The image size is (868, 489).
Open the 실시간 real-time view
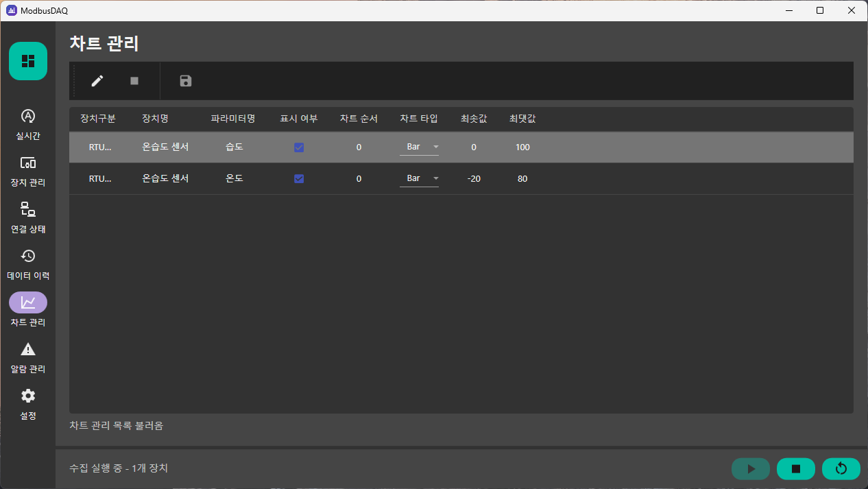pos(28,124)
